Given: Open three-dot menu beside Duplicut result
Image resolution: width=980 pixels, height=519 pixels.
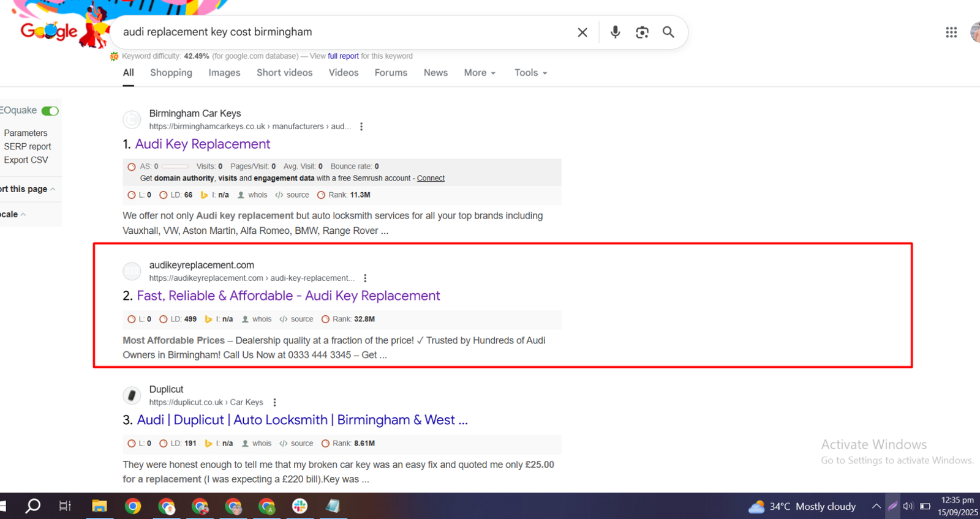Looking at the screenshot, I should 274,403.
